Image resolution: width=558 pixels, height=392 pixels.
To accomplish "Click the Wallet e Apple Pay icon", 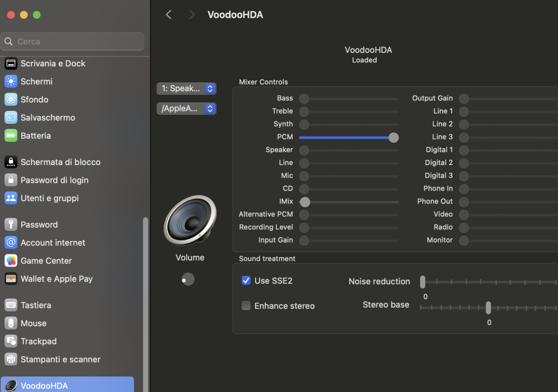I will click(11, 279).
